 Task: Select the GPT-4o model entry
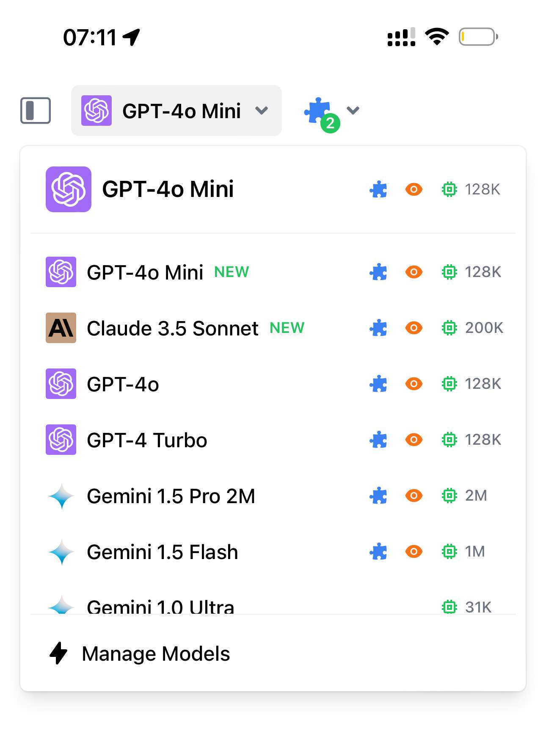point(273,384)
